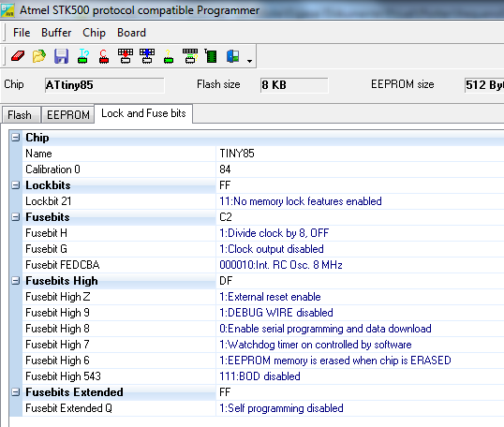Collapse the Chip section
This screenshot has width=504, height=427.
[x=15, y=138]
